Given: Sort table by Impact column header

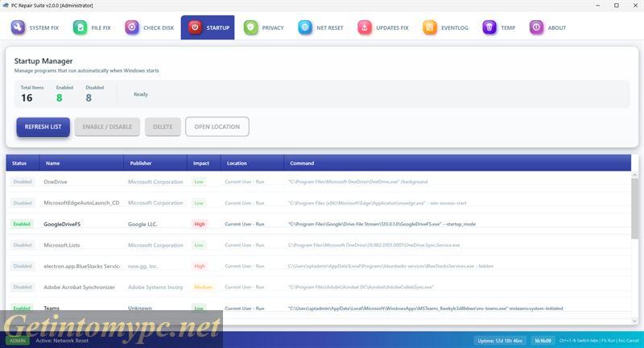Looking at the screenshot, I should (201, 163).
